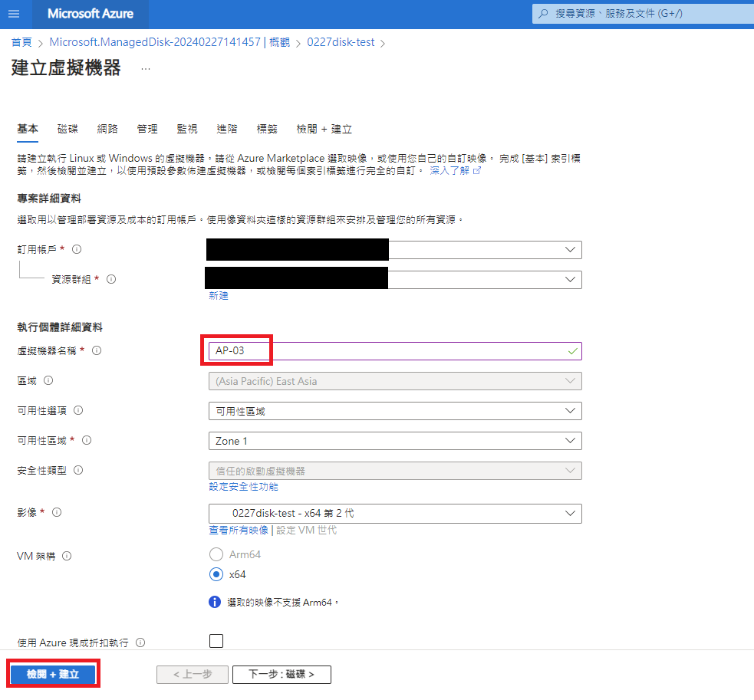Expand the 可用性區域 Zone 1 dropdown
This screenshot has height=700, width=754.
coord(394,441)
